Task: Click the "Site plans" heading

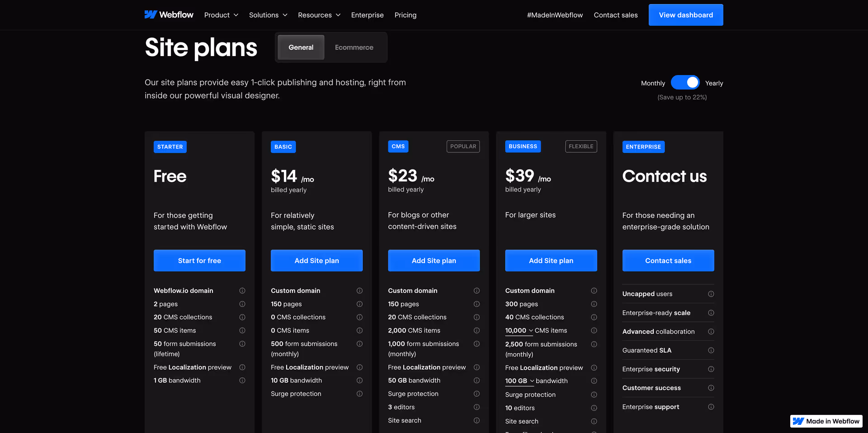Action: click(201, 47)
